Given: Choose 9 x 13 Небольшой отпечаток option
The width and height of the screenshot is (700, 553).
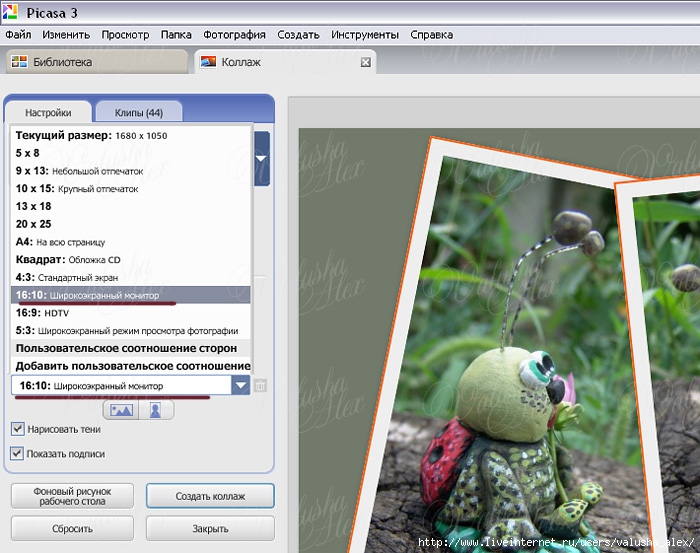Looking at the screenshot, I should pos(130,171).
